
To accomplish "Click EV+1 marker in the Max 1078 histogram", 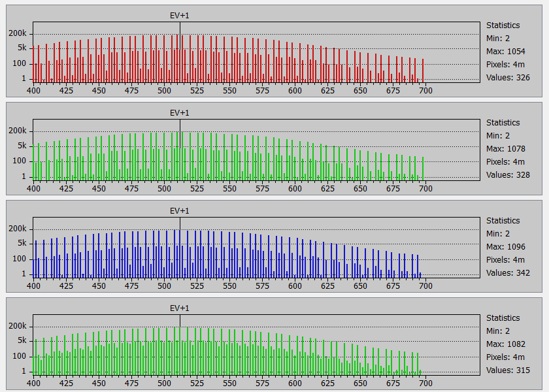I will [179, 112].
